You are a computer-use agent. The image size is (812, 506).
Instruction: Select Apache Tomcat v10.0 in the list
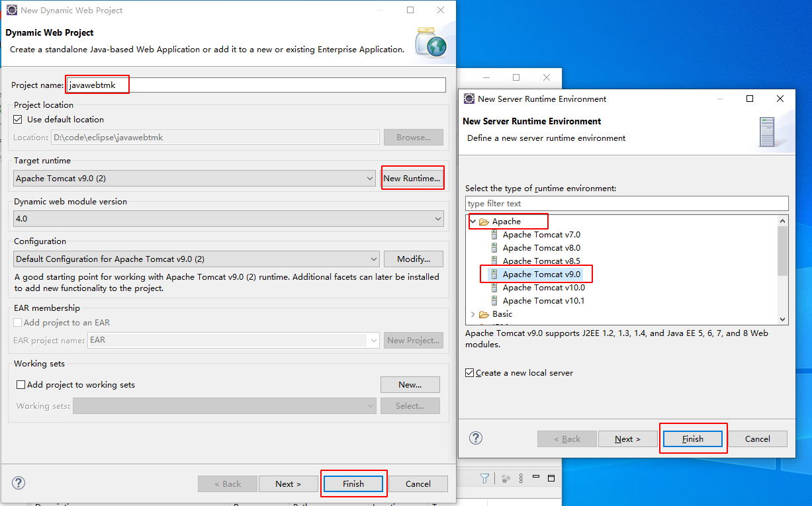543,288
